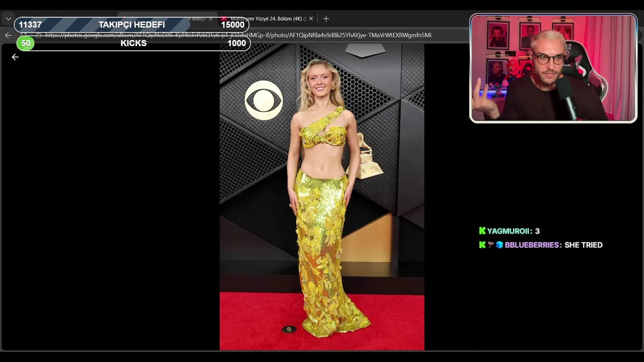Click the KICKS goal progress bar
Screen dimensions: 644x362
pos(133,43)
